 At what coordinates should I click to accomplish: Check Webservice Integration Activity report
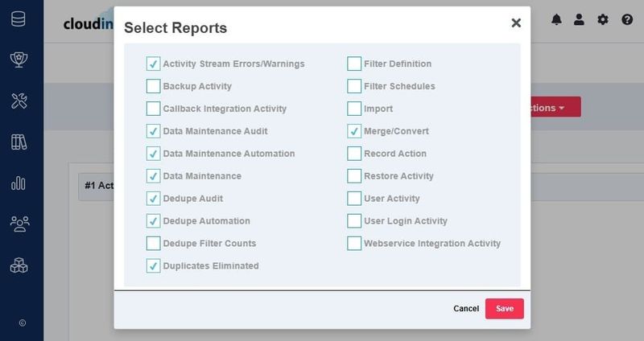click(354, 244)
